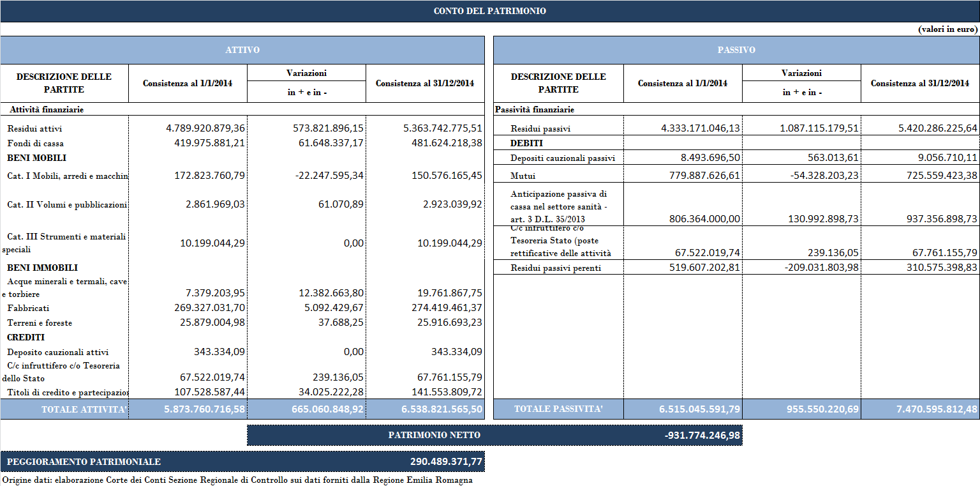
Task: Click value 25.916.693,23
Action: (450, 323)
